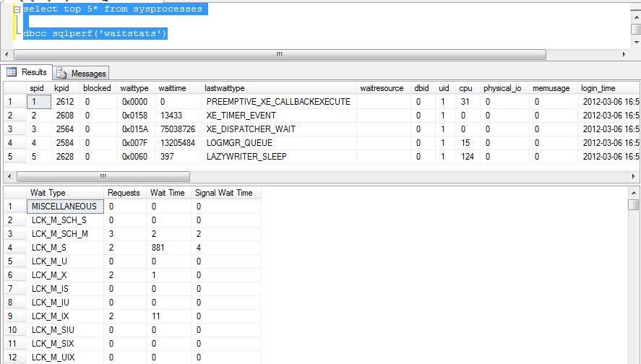Select the login_time column header
This screenshot has height=364, width=641.
point(598,88)
